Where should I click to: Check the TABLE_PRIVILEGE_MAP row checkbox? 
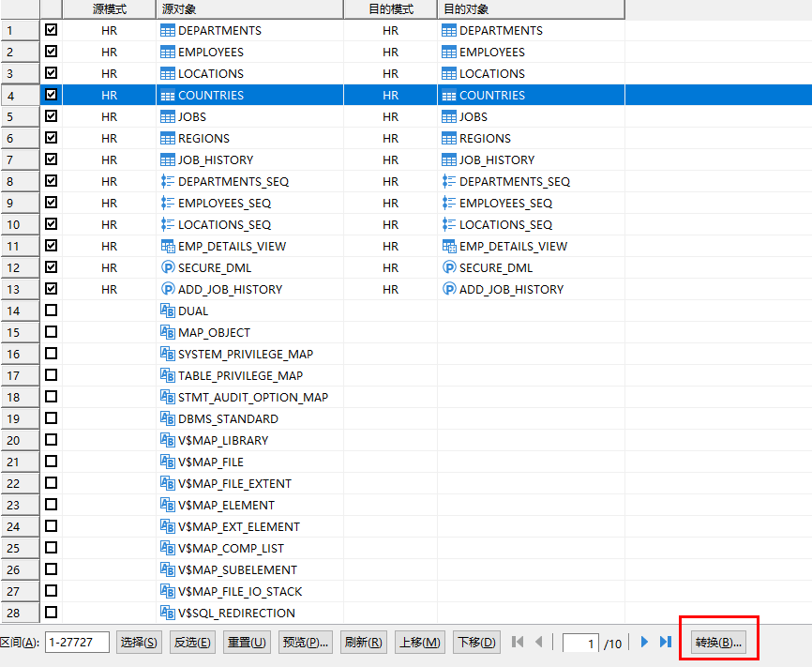click(x=51, y=374)
